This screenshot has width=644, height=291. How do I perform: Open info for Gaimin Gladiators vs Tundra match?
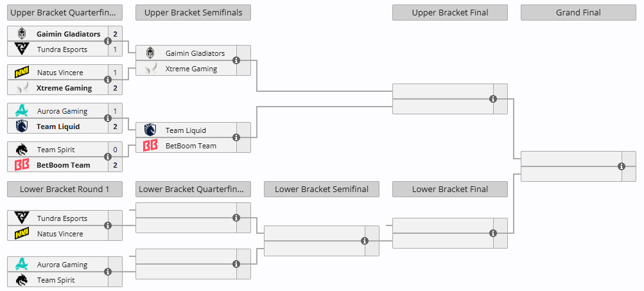(108, 41)
